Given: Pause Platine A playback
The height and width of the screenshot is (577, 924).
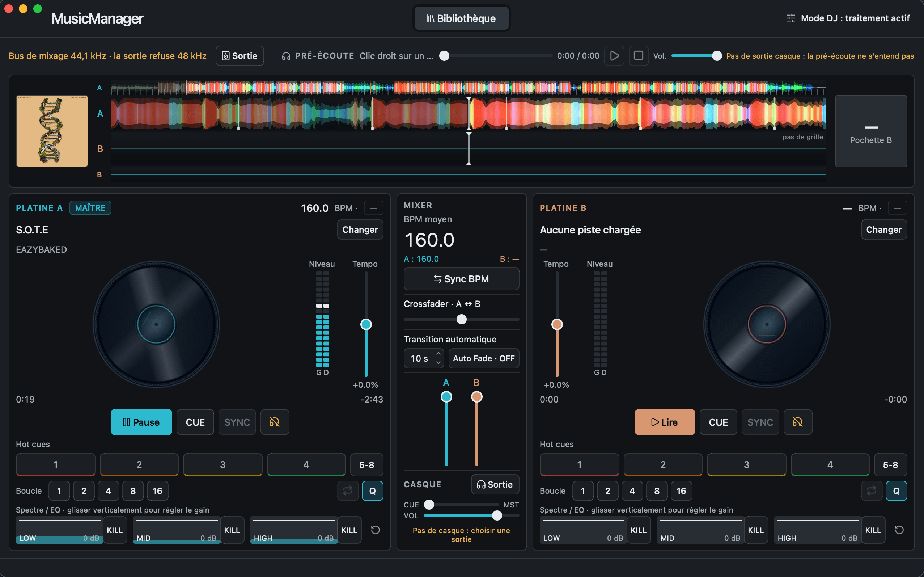Looking at the screenshot, I should point(141,422).
